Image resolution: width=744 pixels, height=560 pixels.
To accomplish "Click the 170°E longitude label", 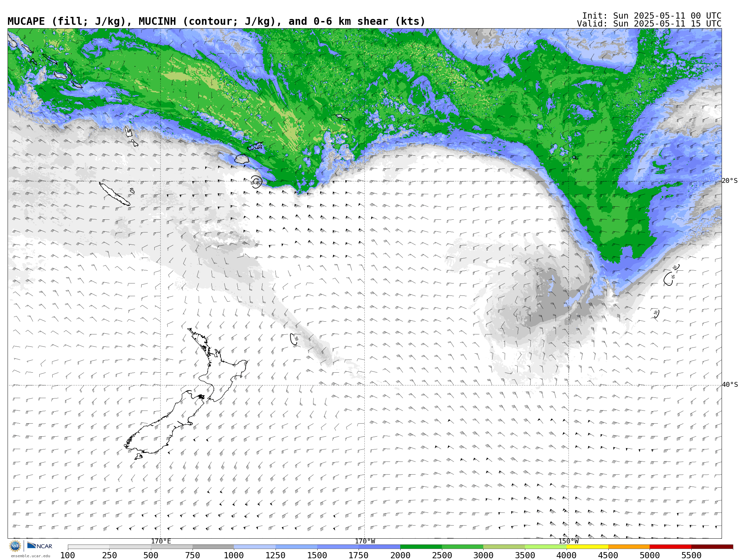I will pyautogui.click(x=161, y=541).
